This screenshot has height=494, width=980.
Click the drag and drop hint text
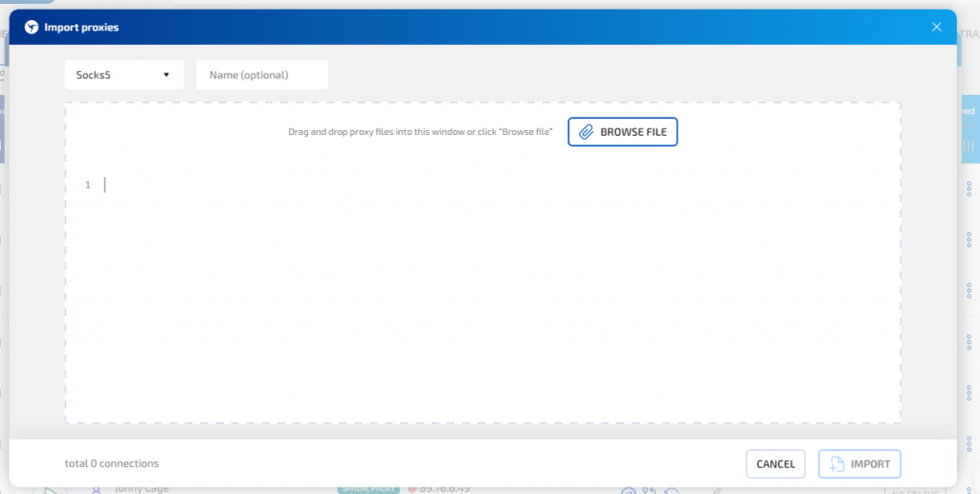point(420,132)
